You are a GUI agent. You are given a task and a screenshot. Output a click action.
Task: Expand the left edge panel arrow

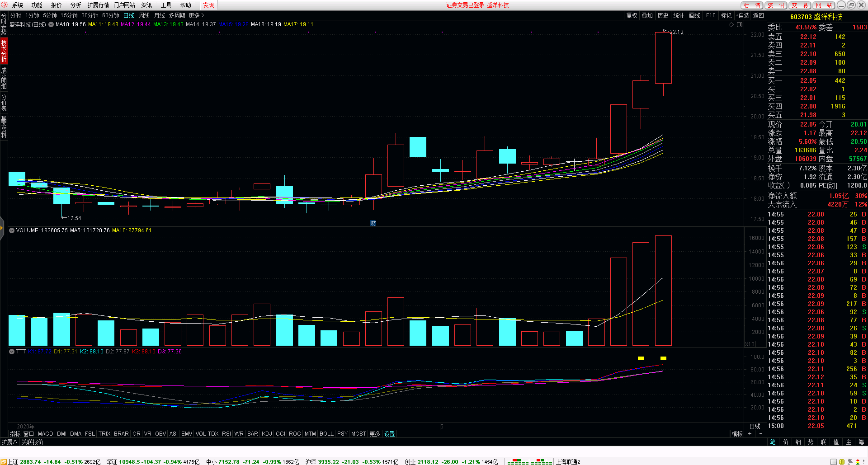point(2,229)
